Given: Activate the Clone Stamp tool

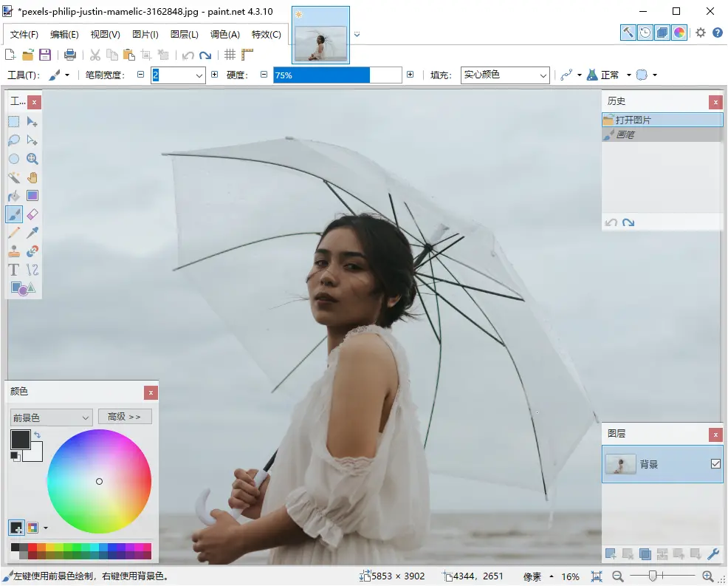Looking at the screenshot, I should (14, 251).
